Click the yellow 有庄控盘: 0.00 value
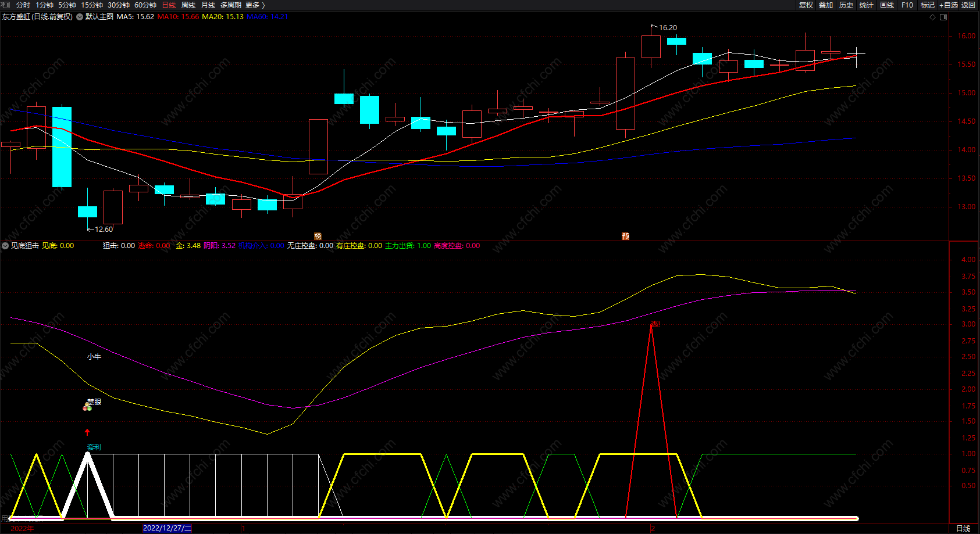The width and height of the screenshot is (980, 534). pyautogui.click(x=359, y=246)
